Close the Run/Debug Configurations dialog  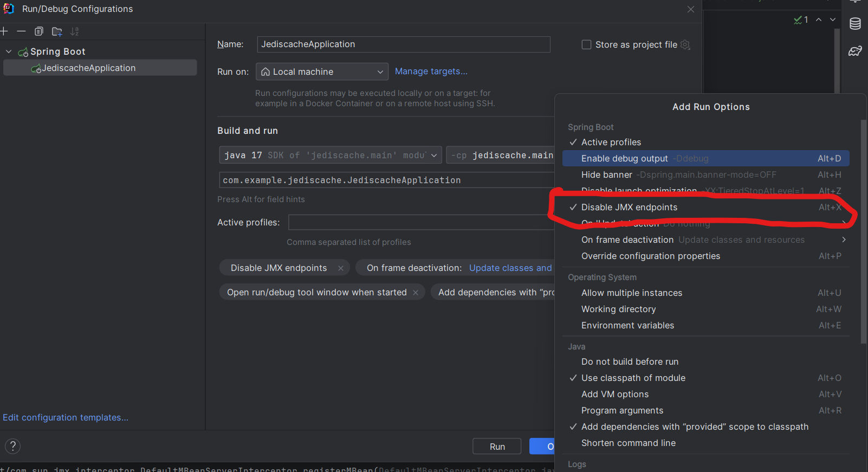click(691, 9)
